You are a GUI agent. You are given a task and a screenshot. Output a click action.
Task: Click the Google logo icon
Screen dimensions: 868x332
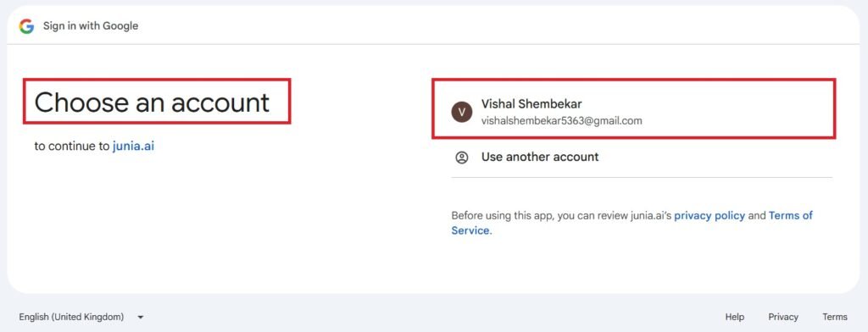[26, 26]
